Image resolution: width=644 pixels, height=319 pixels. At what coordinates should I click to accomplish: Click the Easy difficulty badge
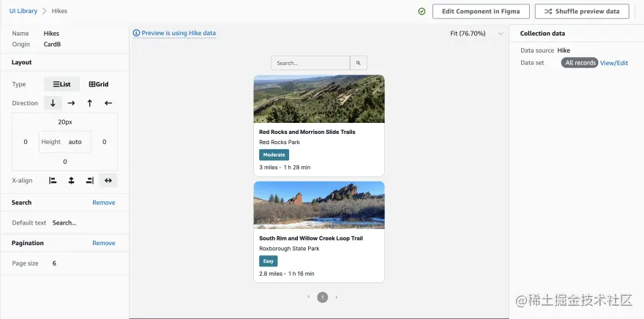coord(268,261)
